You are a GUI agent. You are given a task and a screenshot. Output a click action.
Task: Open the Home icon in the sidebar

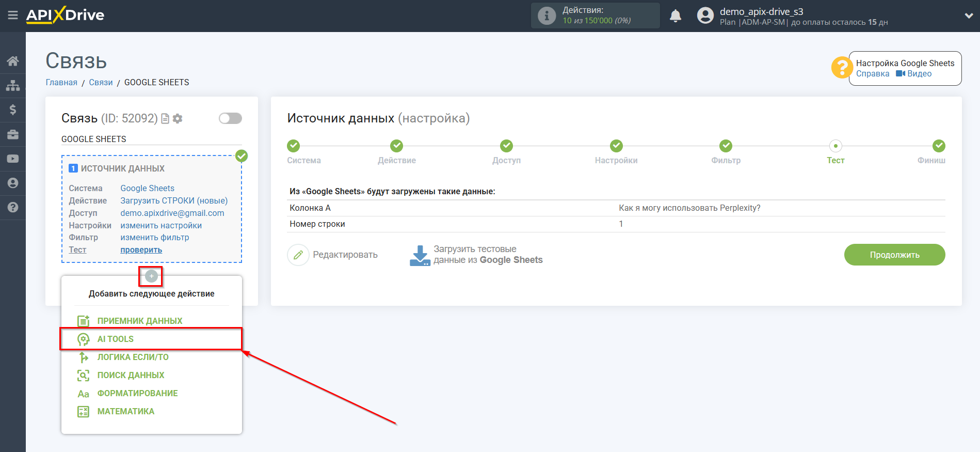(x=13, y=61)
